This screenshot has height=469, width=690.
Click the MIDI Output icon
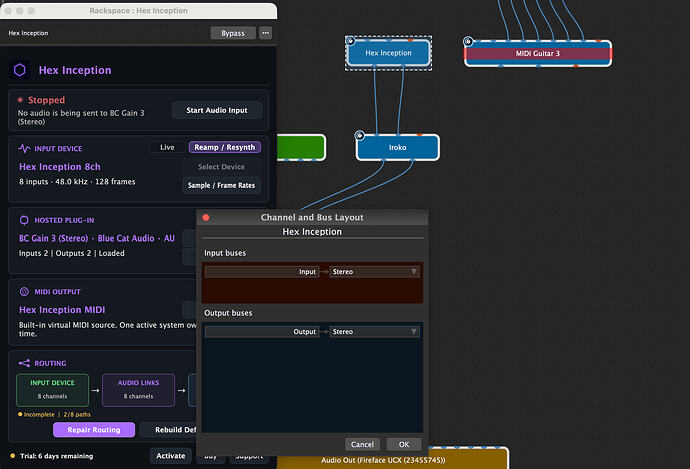(24, 292)
